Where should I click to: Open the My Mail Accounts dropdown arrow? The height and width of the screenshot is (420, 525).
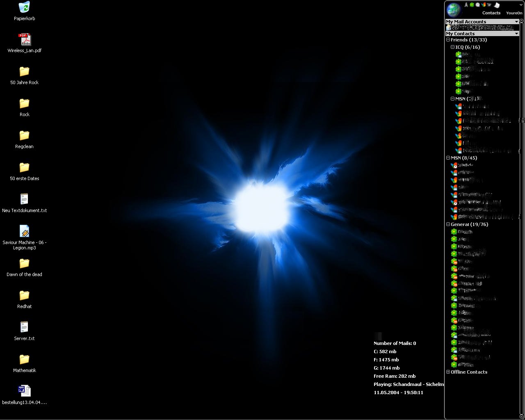(516, 22)
